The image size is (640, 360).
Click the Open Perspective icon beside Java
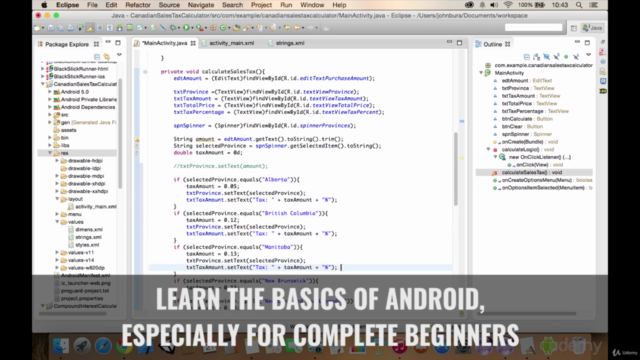pos(573,28)
